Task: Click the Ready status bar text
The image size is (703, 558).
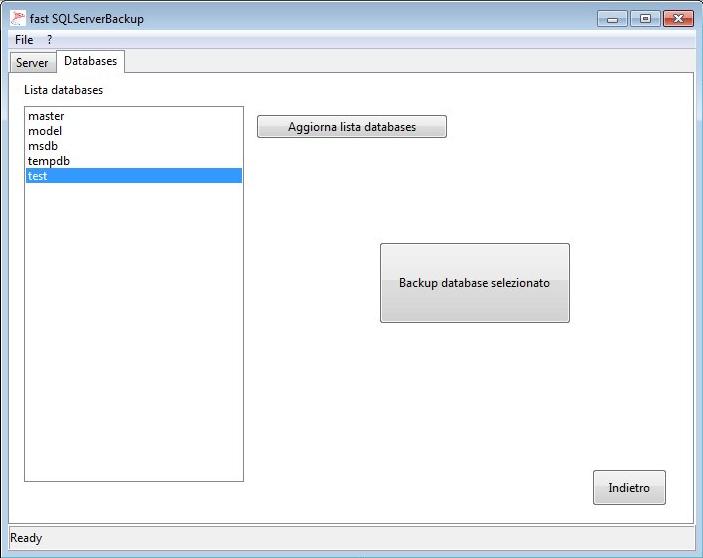Action: click(x=26, y=538)
